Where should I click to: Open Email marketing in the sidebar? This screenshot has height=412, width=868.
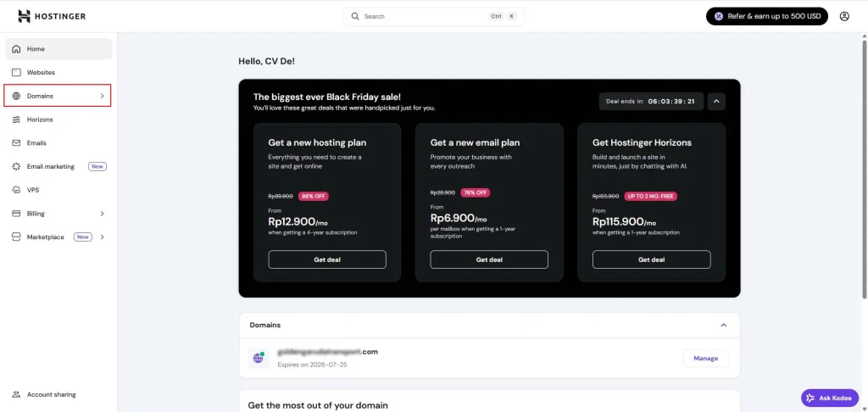(x=51, y=167)
